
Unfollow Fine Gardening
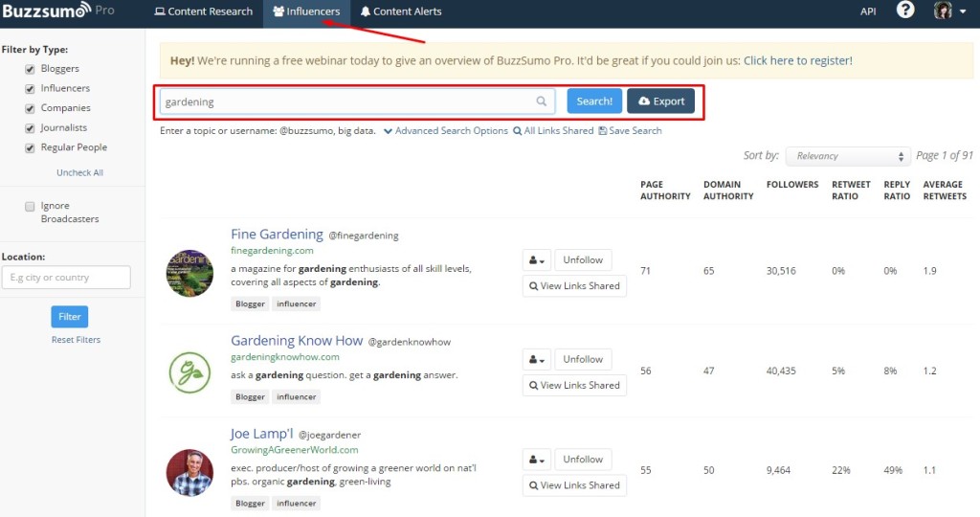[x=583, y=260]
